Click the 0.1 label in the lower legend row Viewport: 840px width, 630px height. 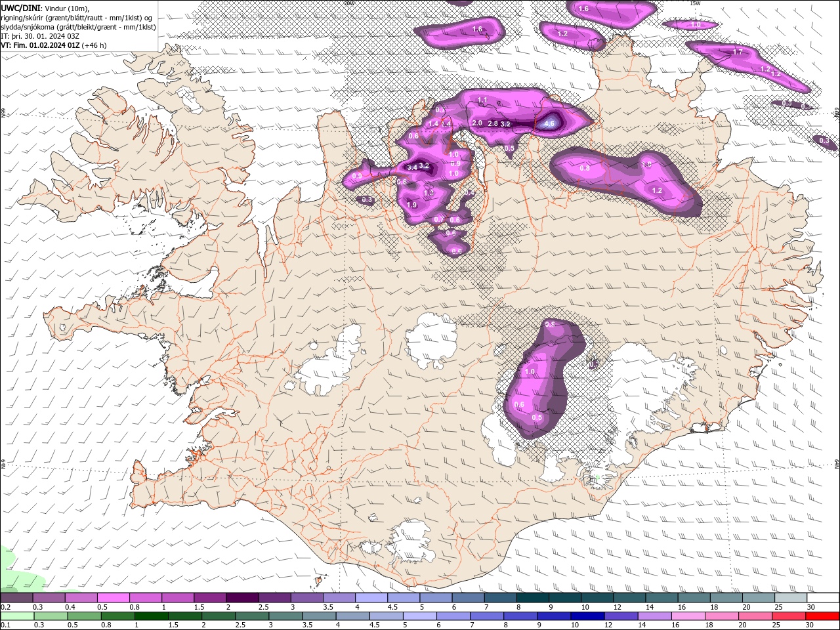tap(5, 625)
